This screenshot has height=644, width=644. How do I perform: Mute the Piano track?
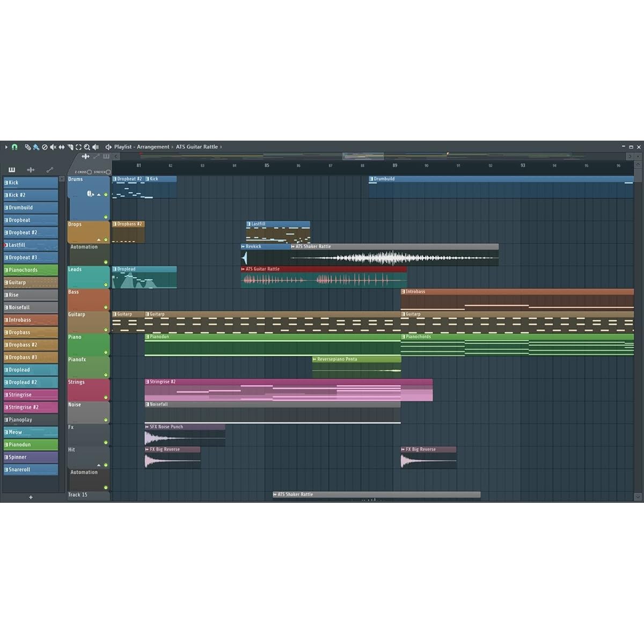click(106, 353)
